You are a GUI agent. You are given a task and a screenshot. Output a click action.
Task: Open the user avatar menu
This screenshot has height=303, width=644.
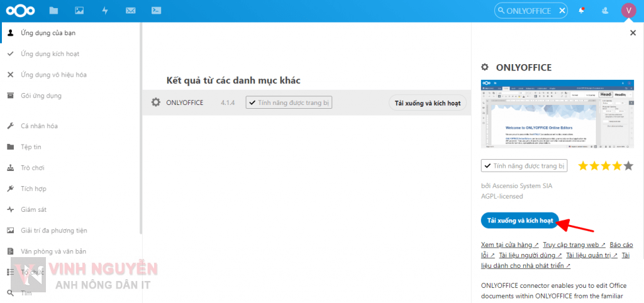(628, 11)
